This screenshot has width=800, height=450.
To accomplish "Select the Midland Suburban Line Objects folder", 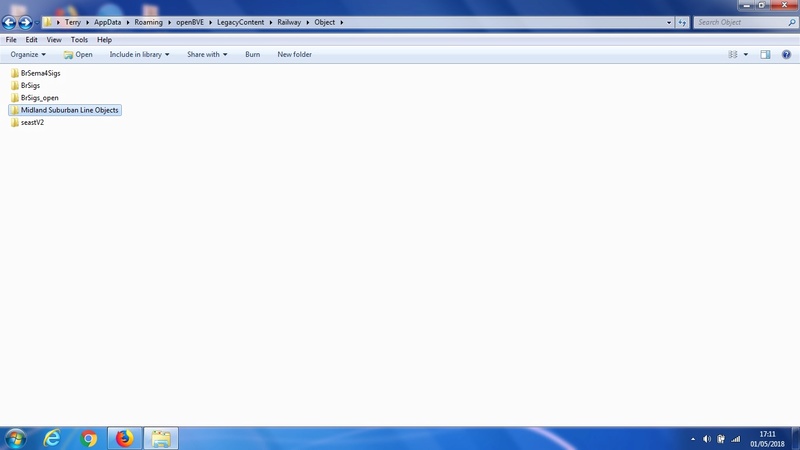I will pyautogui.click(x=65, y=110).
